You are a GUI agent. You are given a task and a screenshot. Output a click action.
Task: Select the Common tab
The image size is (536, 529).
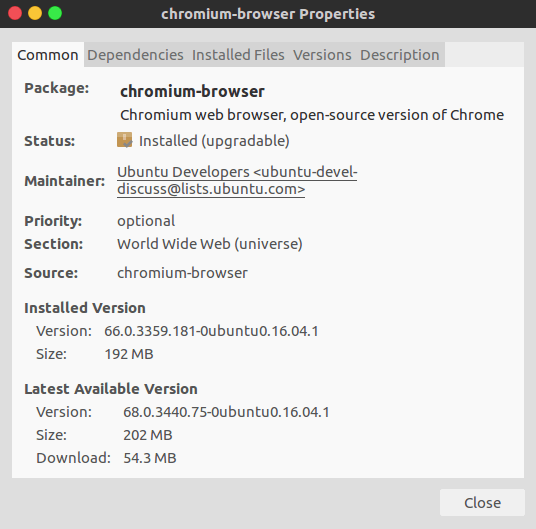(48, 55)
